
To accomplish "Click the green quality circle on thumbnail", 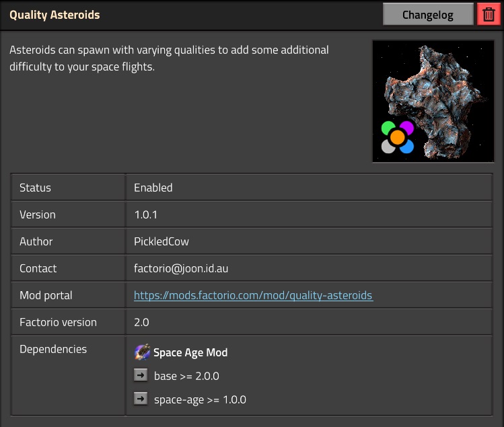I will 388,128.
